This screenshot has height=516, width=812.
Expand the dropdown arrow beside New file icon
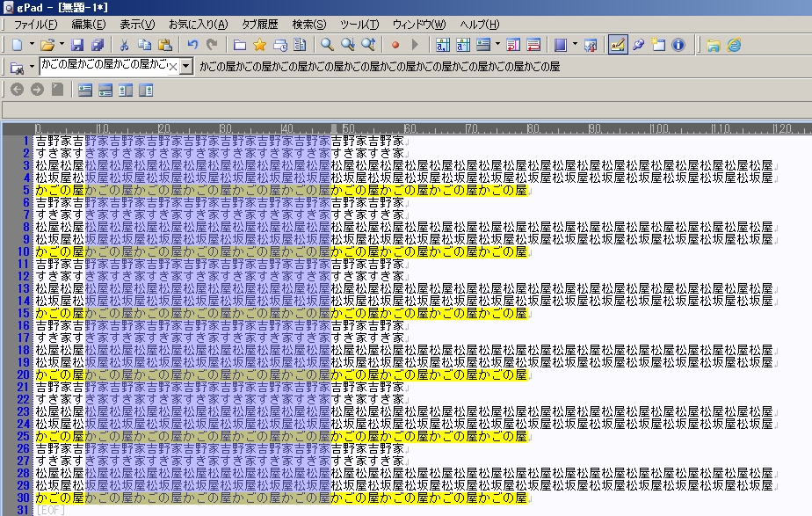coord(32,45)
